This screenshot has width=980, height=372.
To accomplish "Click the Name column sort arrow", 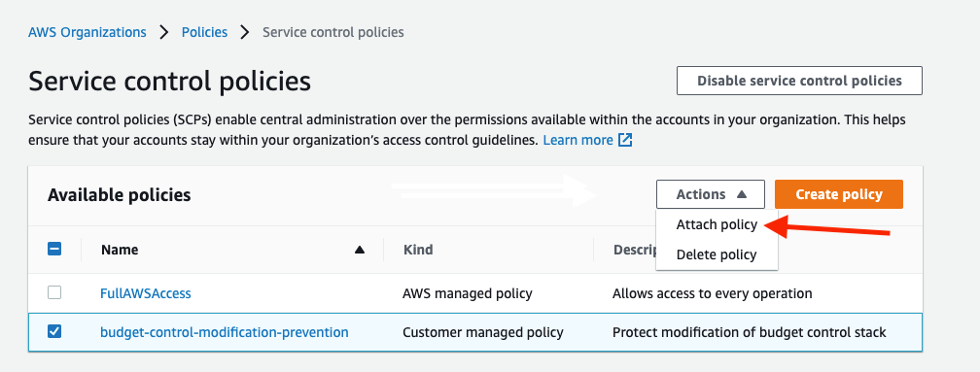I will click(360, 251).
